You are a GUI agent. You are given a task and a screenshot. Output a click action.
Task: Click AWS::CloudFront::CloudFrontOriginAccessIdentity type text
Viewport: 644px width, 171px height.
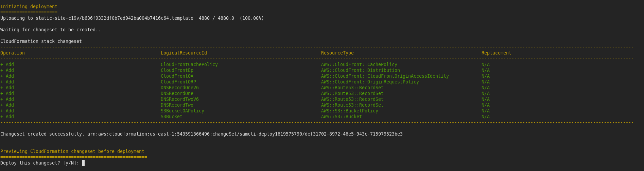(x=385, y=76)
